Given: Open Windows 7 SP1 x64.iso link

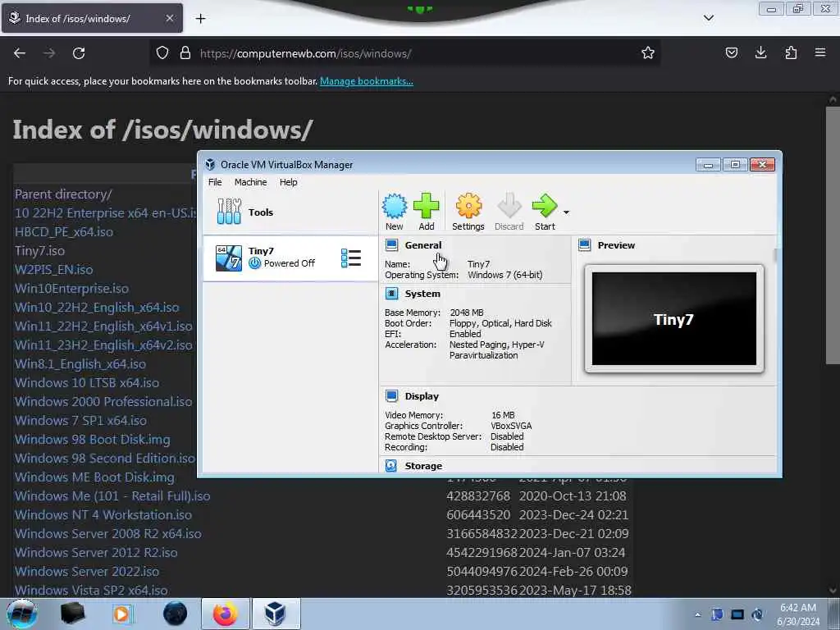Looking at the screenshot, I should click(x=81, y=421).
